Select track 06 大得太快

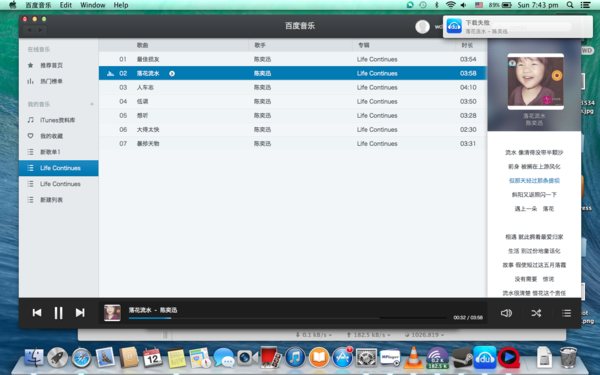click(x=293, y=130)
